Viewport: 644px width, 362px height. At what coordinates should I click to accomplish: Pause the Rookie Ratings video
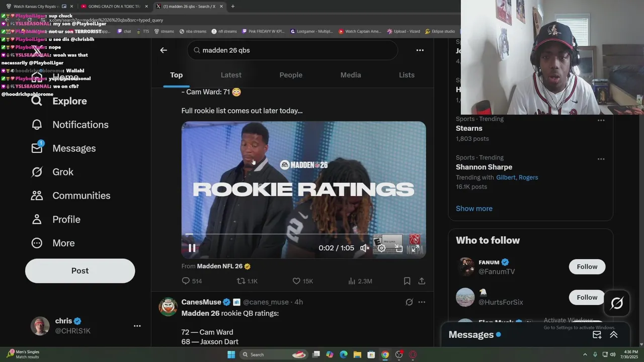pyautogui.click(x=192, y=248)
